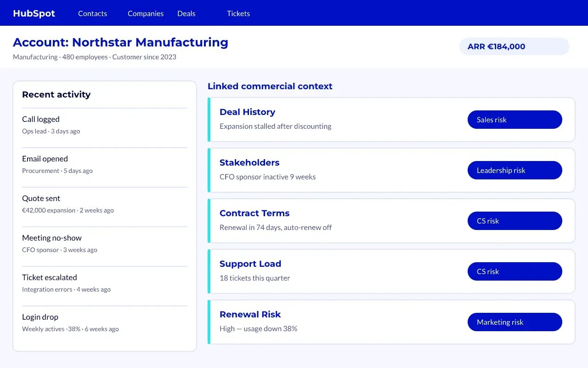Click '18 tickets this quarter' text

click(254, 278)
